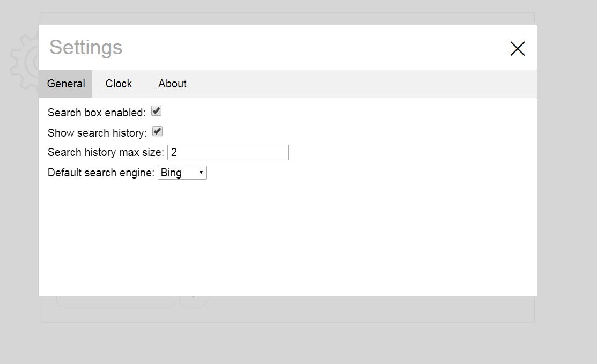This screenshot has height=364, width=597.
Task: Open the Clock tab
Action: pos(119,84)
